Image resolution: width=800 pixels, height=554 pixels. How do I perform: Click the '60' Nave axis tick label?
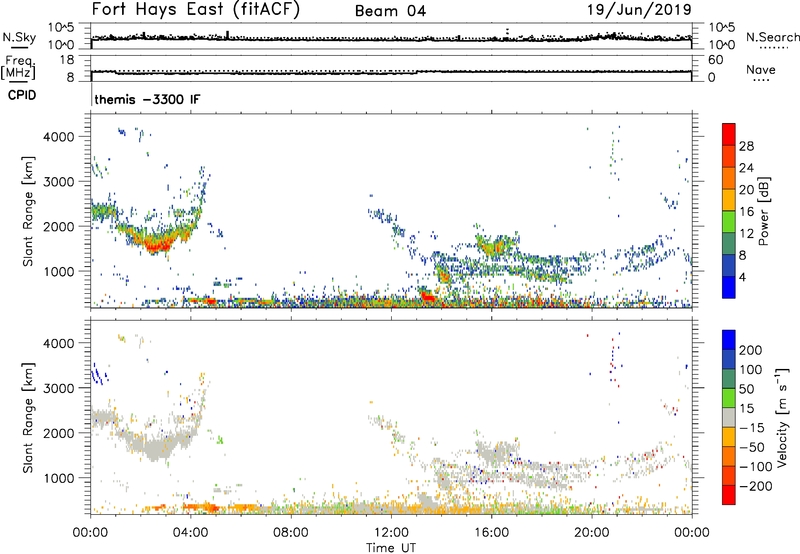coord(716,60)
